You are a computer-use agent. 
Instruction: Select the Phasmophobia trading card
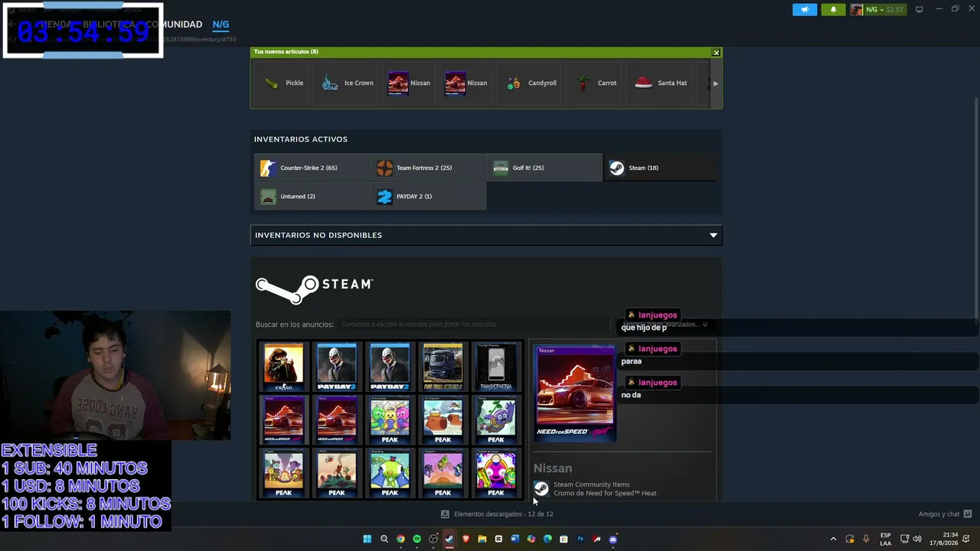pyautogui.click(x=496, y=367)
